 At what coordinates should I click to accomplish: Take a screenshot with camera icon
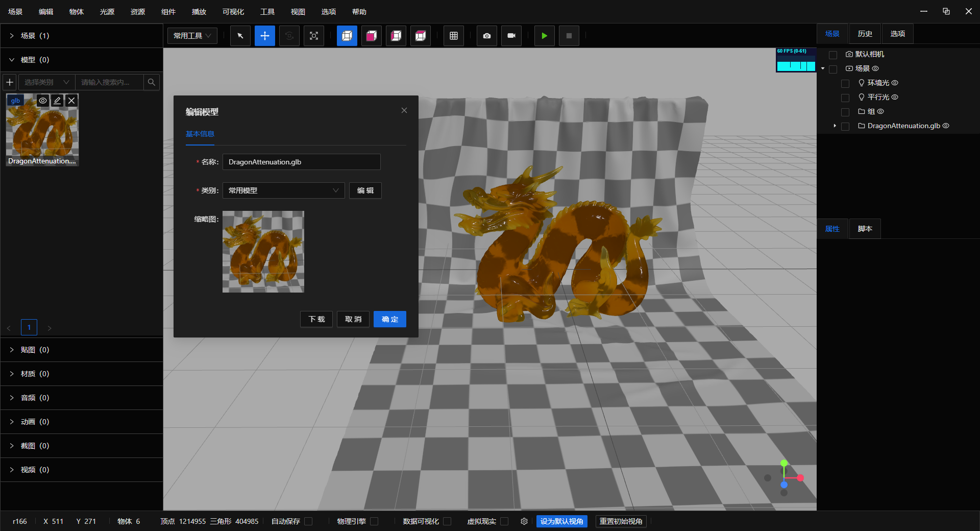[486, 36]
